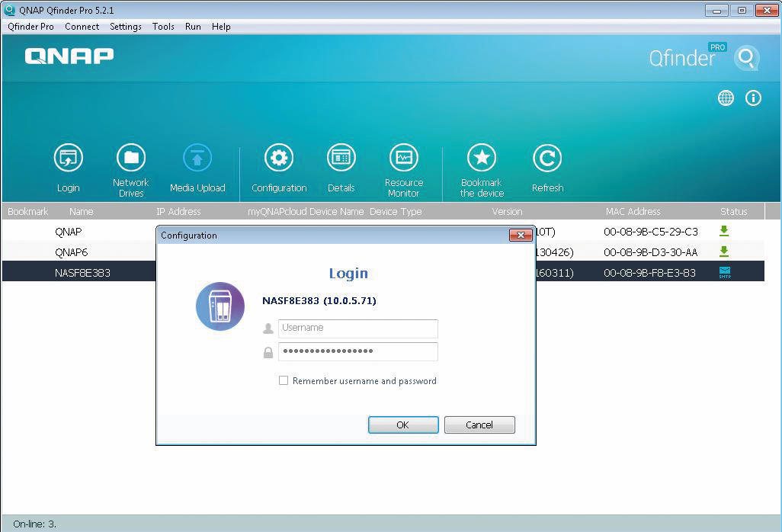Sort by Name column header

coord(82,211)
